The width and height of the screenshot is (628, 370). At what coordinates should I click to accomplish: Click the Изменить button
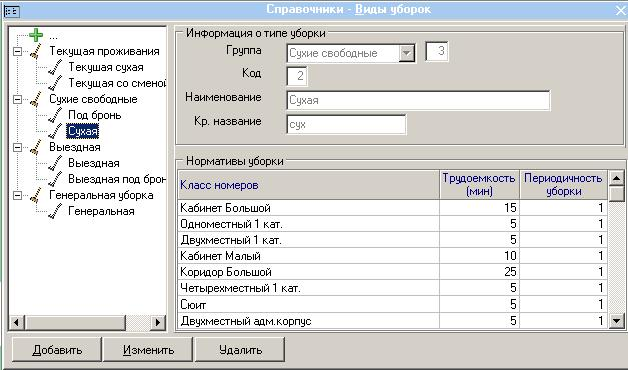pos(148,350)
